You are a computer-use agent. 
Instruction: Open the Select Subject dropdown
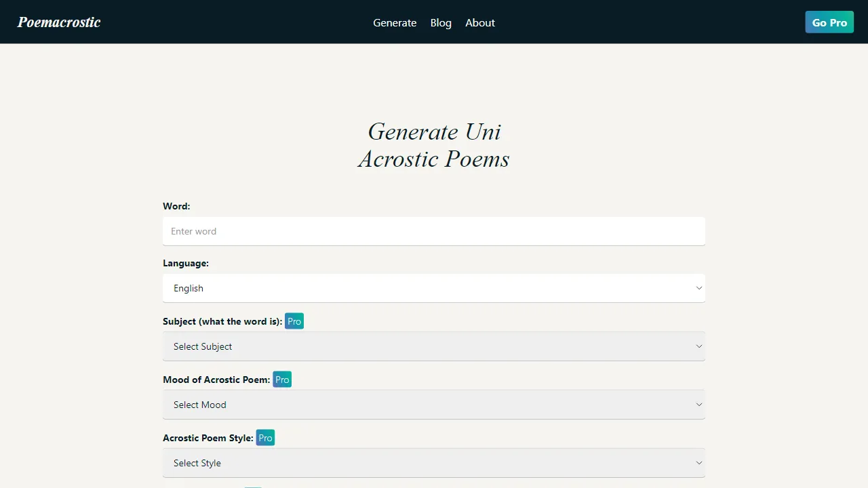tap(434, 346)
